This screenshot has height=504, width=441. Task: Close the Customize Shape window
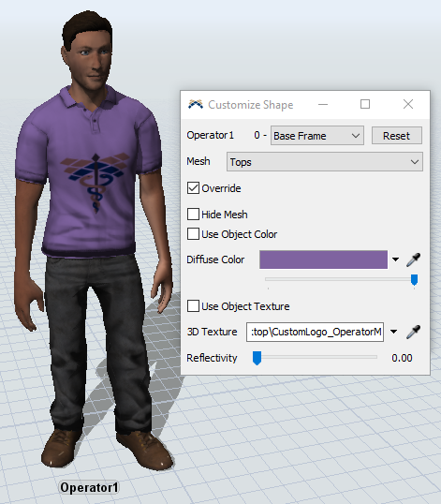pos(408,104)
